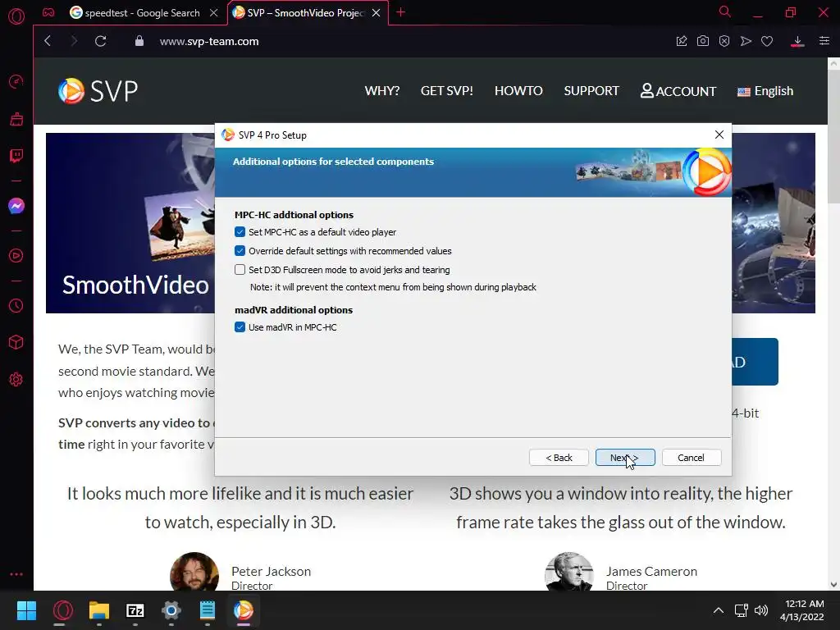The width and height of the screenshot is (840, 630).
Task: Open the browser downloads icon
Action: [x=797, y=41]
